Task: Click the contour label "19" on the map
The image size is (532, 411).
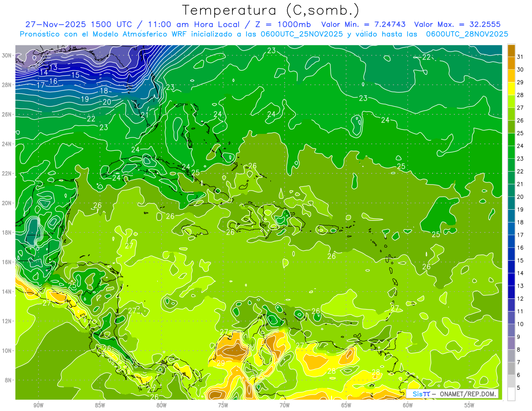Action: pyautogui.click(x=85, y=99)
